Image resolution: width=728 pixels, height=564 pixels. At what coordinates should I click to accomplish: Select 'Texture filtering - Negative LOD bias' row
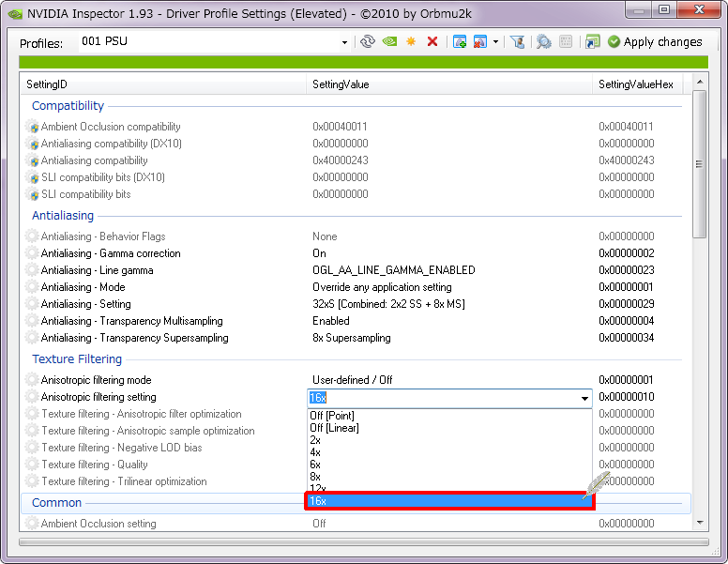point(122,448)
